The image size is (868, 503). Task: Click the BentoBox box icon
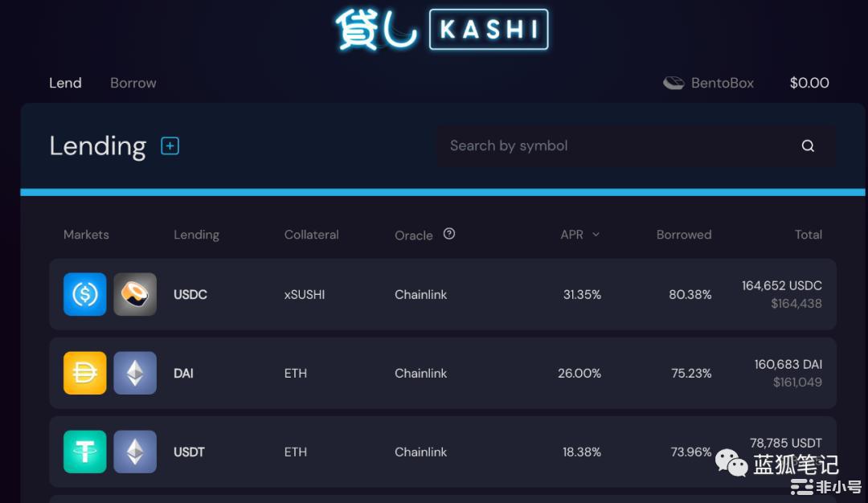click(674, 83)
